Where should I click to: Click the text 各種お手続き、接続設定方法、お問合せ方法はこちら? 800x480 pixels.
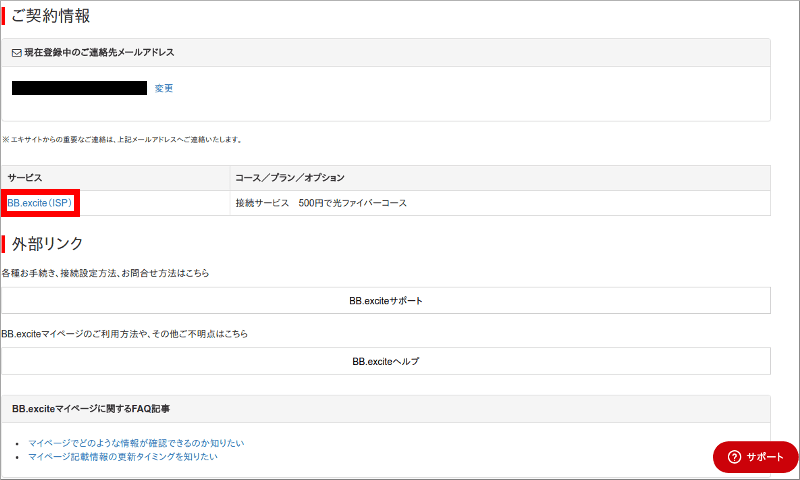(x=105, y=273)
